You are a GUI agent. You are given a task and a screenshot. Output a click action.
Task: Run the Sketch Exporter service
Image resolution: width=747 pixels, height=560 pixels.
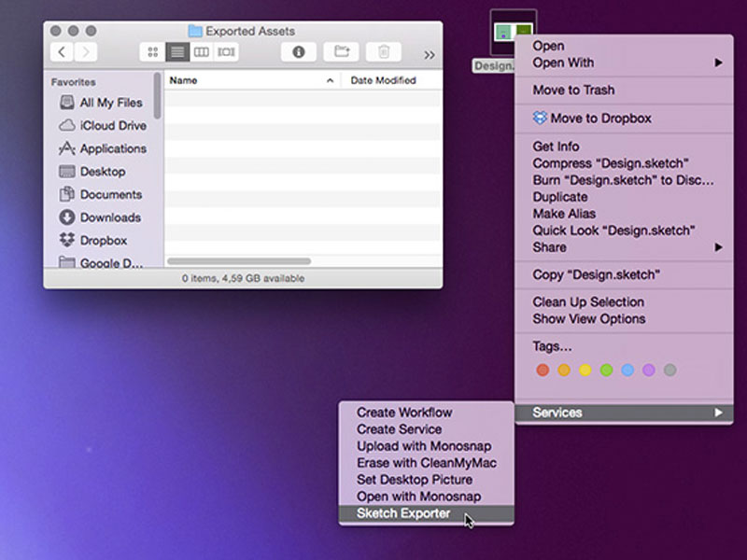click(427, 513)
